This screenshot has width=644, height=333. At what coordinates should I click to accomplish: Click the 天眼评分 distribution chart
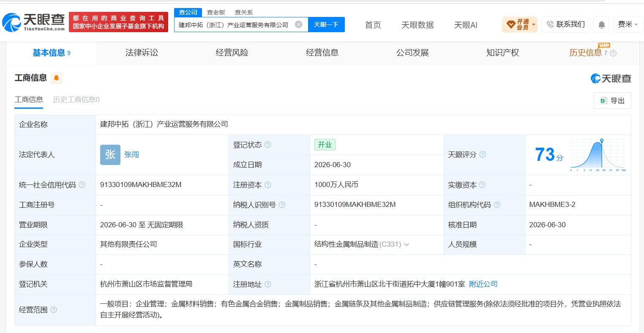pos(598,155)
